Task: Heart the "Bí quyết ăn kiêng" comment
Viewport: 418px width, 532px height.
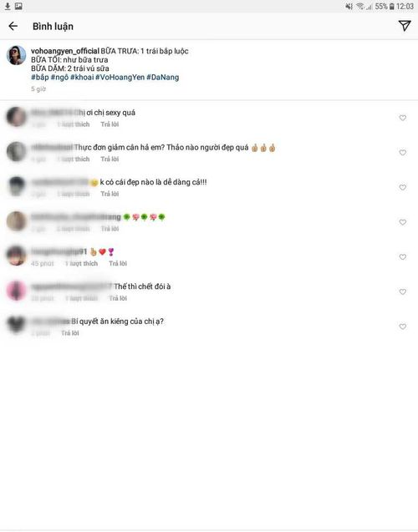Action: click(x=403, y=327)
